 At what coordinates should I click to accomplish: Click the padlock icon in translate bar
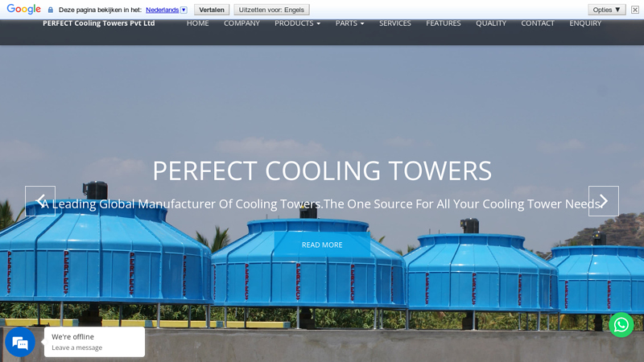[51, 10]
